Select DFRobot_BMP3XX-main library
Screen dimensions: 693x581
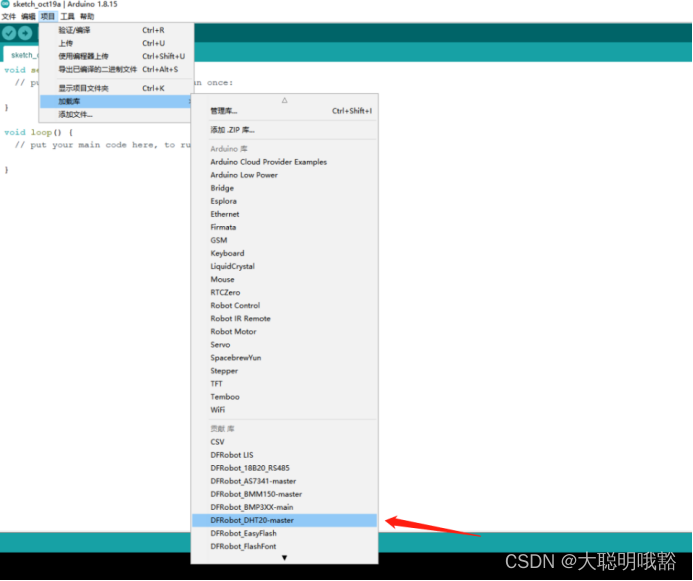point(285,507)
